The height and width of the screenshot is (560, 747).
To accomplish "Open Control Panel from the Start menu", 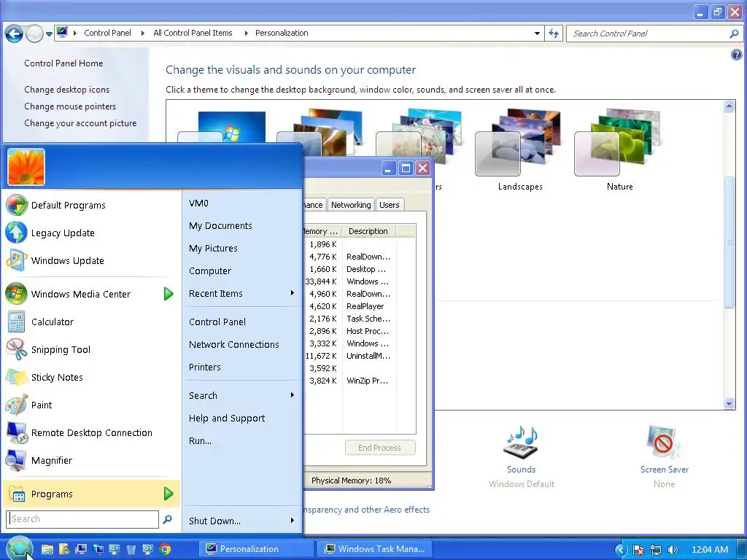I will 242,322.
